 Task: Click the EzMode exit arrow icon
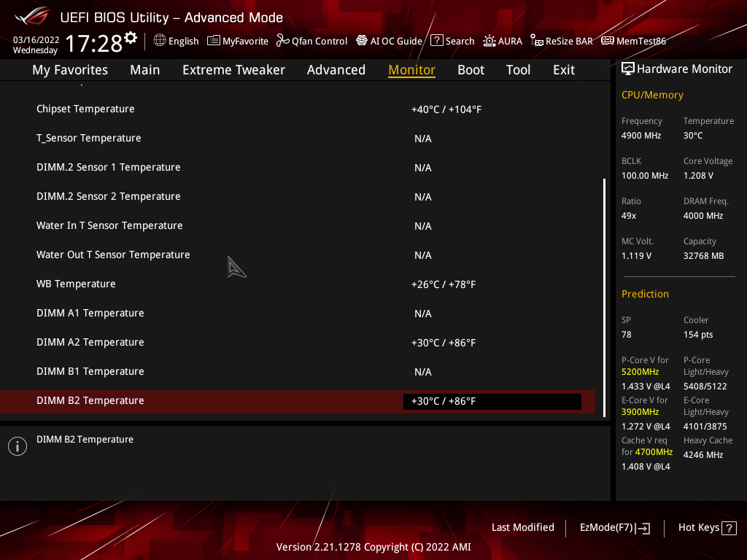(x=643, y=528)
